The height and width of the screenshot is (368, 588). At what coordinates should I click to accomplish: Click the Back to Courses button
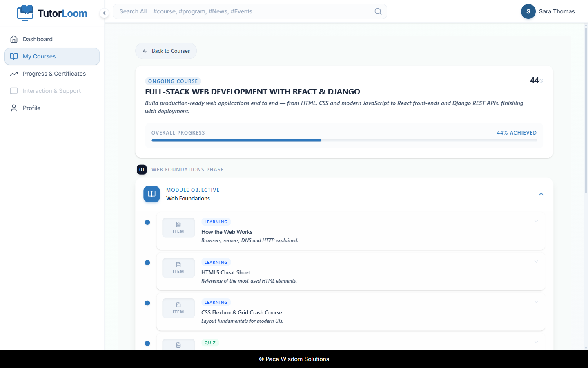pos(166,51)
